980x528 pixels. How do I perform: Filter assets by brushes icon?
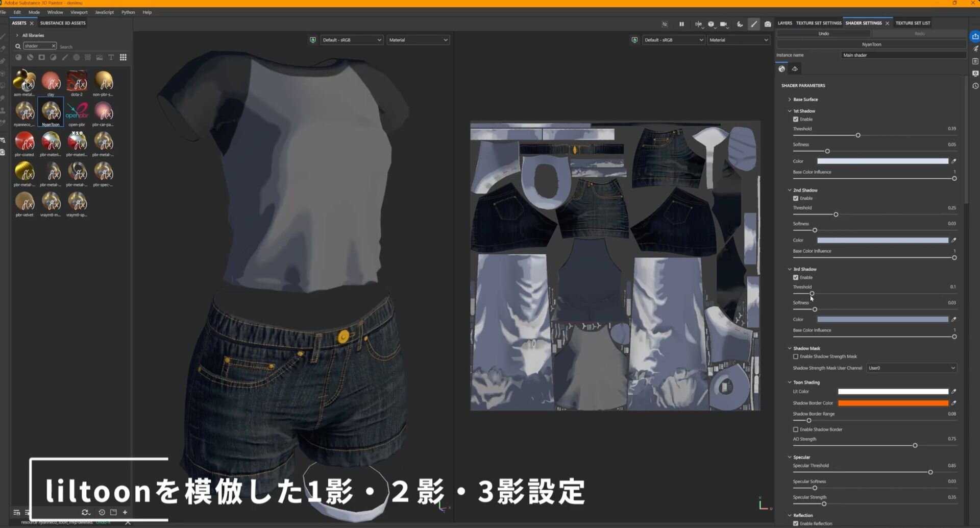(65, 57)
